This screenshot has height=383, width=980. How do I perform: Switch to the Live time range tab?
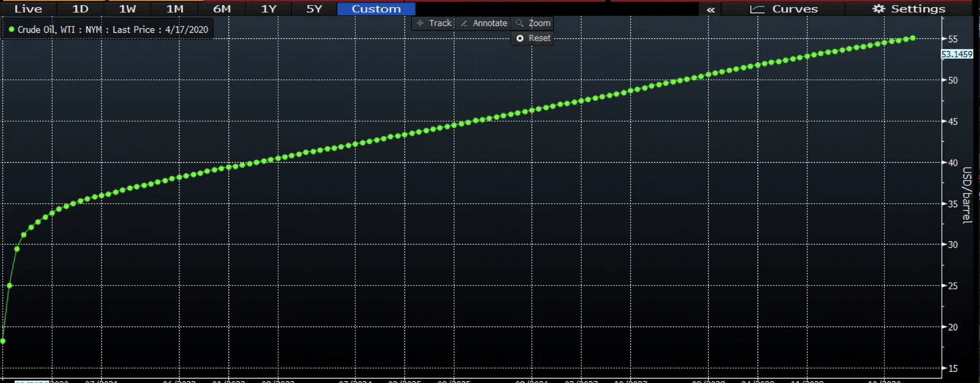28,9
